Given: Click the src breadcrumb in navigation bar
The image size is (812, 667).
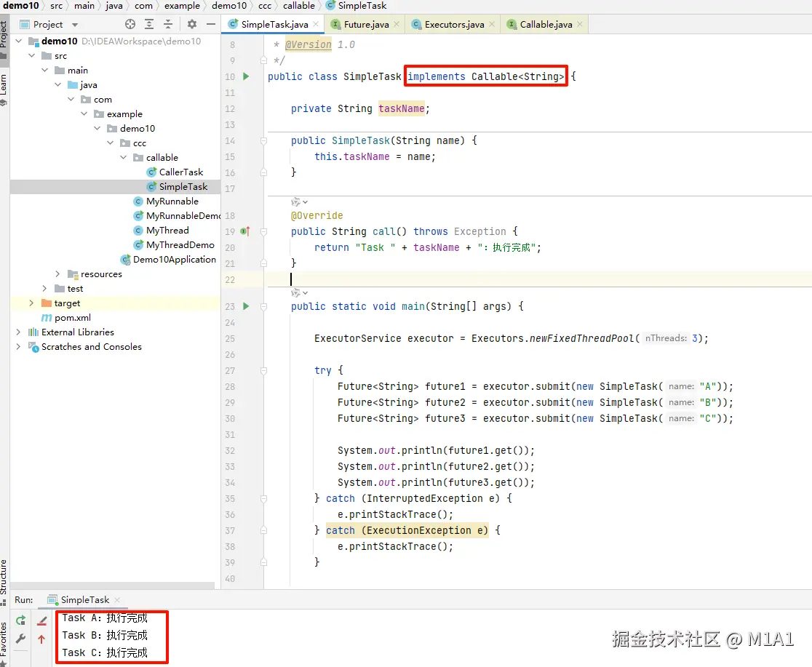Looking at the screenshot, I should click(x=57, y=6).
